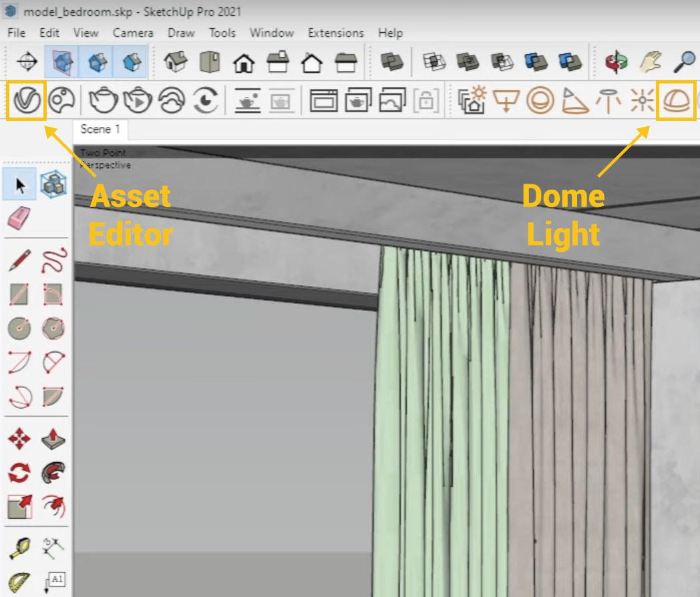The image size is (700, 597).
Task: Pick the Line pencil tool
Action: pyautogui.click(x=19, y=260)
